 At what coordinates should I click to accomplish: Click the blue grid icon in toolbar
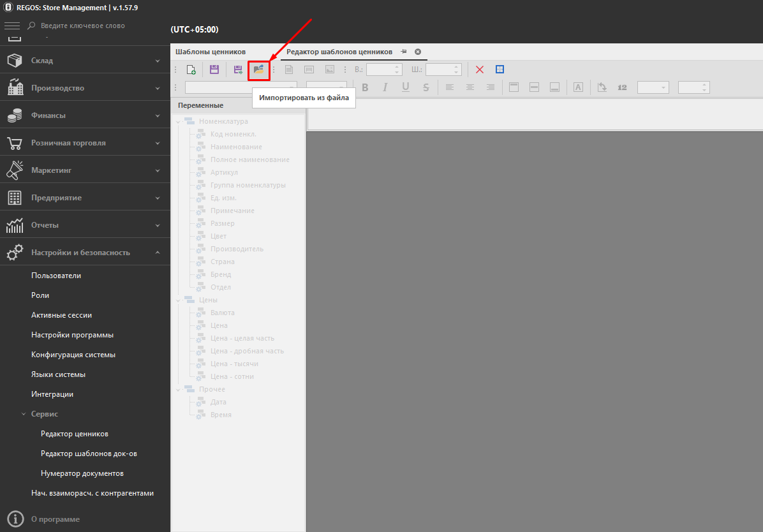tap(500, 70)
